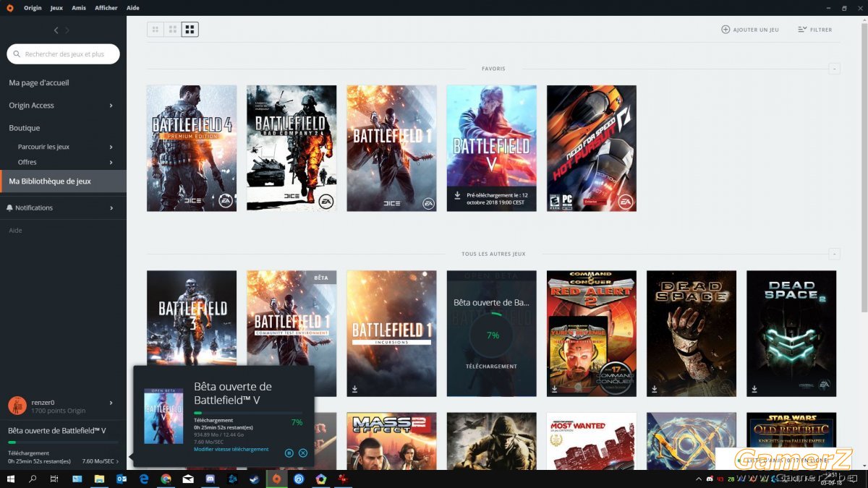Click the popup download progress bar
Image resolution: width=868 pixels, height=488 pixels.
coord(248,413)
